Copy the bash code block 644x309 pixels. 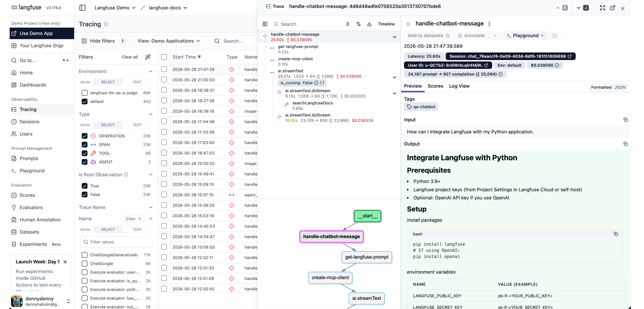point(616,234)
